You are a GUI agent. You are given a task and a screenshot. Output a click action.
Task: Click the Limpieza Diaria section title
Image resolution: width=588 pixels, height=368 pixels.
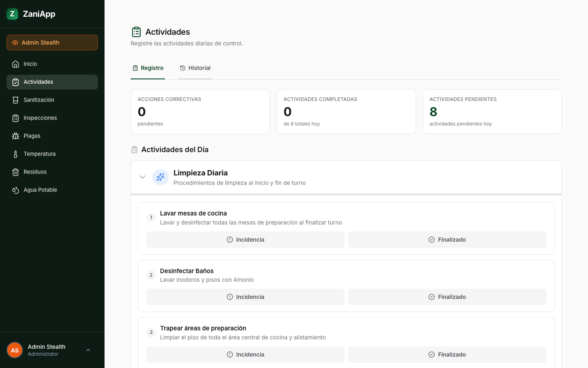pyautogui.click(x=200, y=173)
